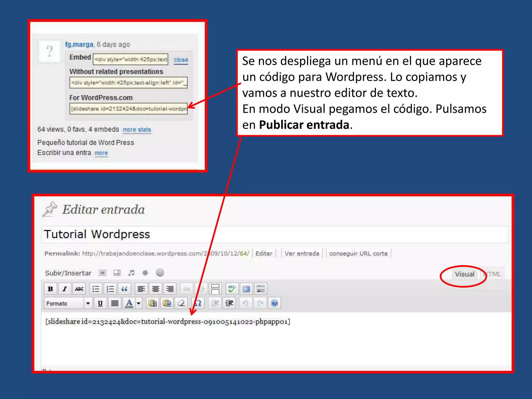532x399 pixels.
Task: Underline the selected text
Action: point(100,303)
